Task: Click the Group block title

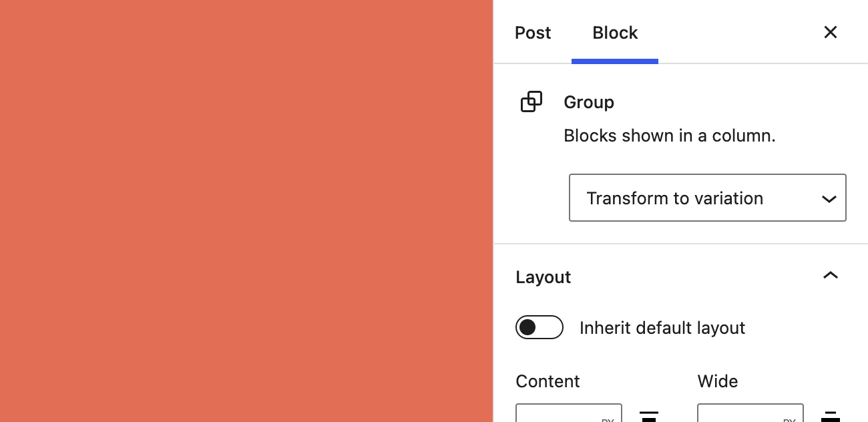Action: coord(589,102)
